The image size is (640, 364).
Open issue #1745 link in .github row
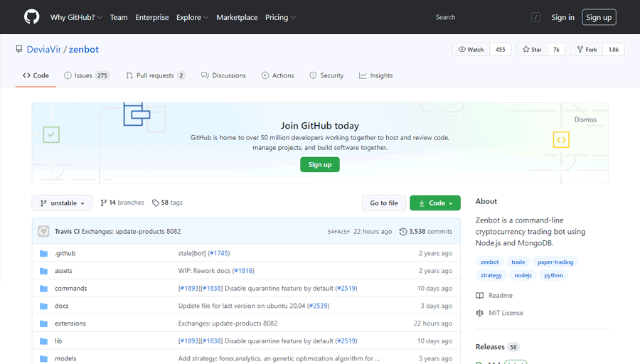[219, 253]
